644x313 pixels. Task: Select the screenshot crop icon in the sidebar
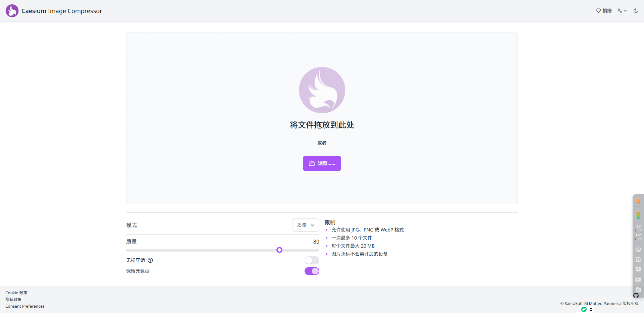638,259
